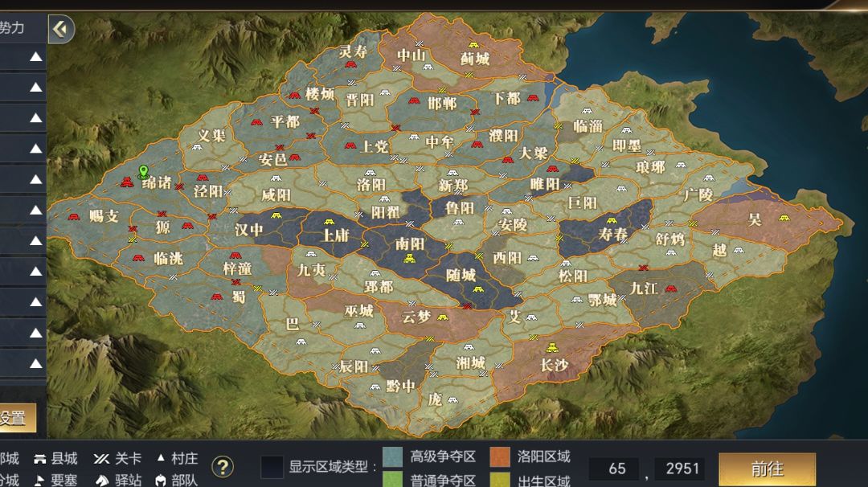This screenshot has width=868, height=487.
Task: Click the red city icon left of 邯郸
Action: click(414, 100)
